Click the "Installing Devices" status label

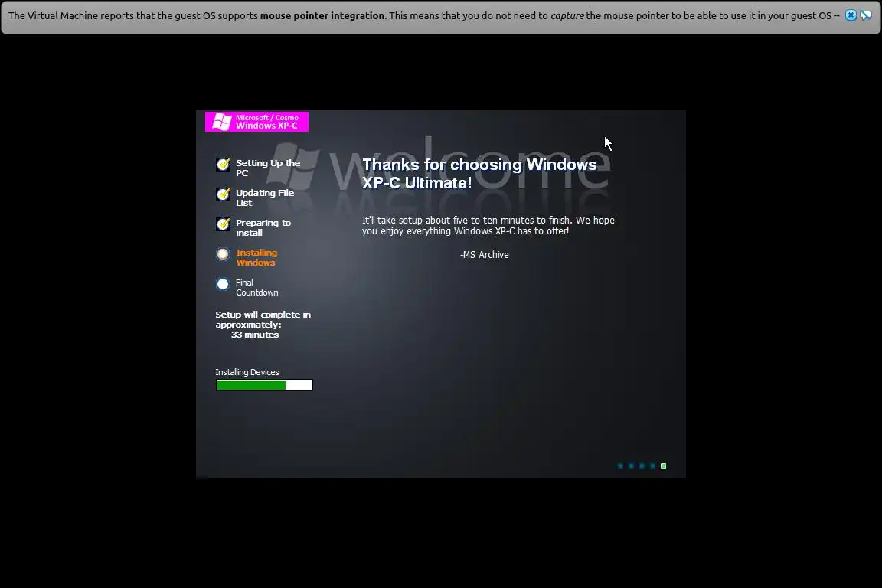click(x=247, y=372)
